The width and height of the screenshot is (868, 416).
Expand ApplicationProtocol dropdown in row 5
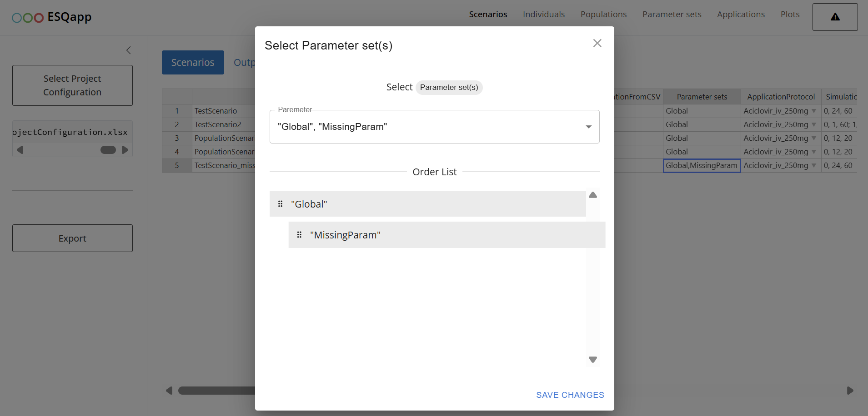click(813, 165)
